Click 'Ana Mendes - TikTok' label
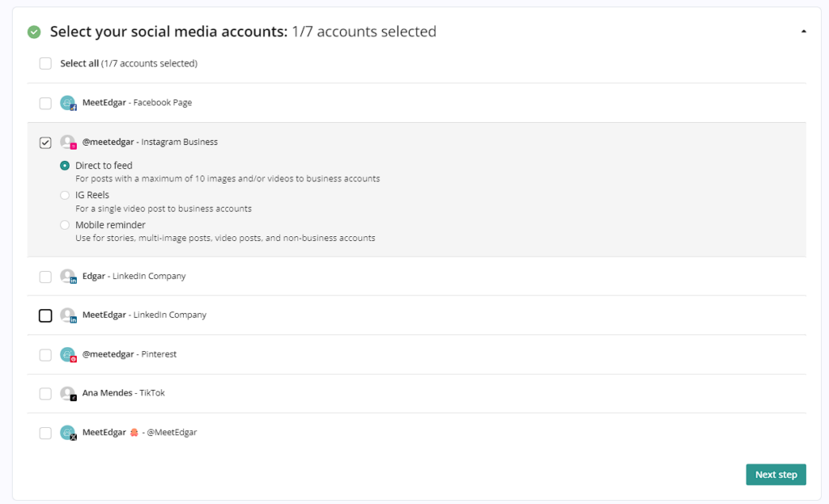The height and width of the screenshot is (504, 829). 123,392
